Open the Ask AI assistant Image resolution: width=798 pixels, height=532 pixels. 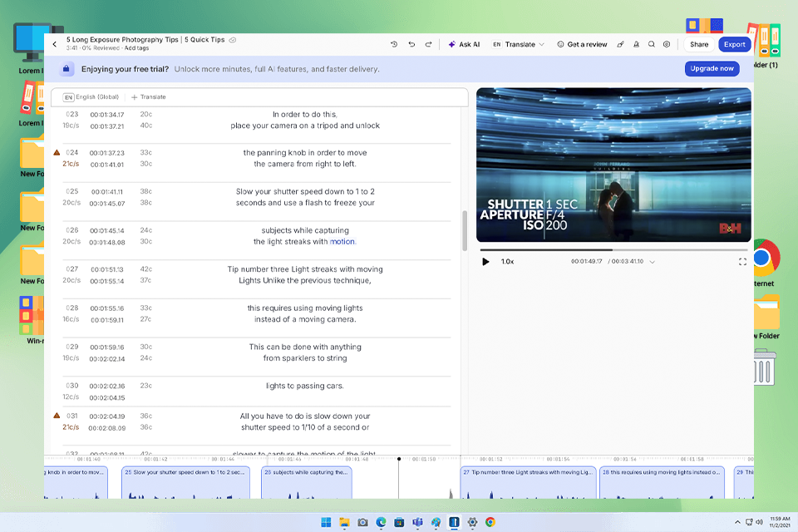464,45
